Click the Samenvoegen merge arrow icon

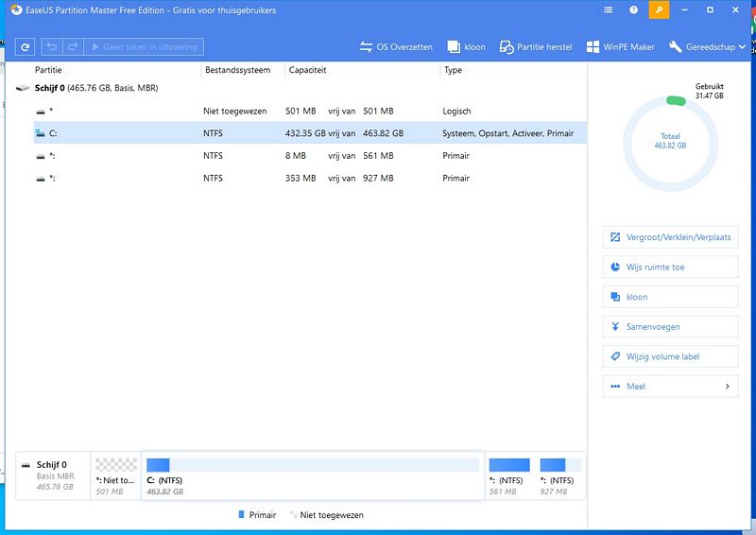(x=615, y=327)
